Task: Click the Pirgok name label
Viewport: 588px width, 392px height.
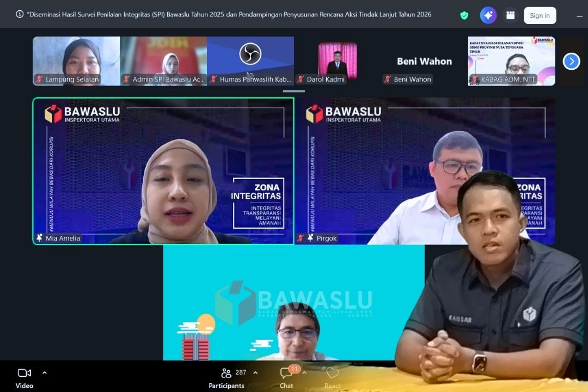Action: pyautogui.click(x=327, y=238)
